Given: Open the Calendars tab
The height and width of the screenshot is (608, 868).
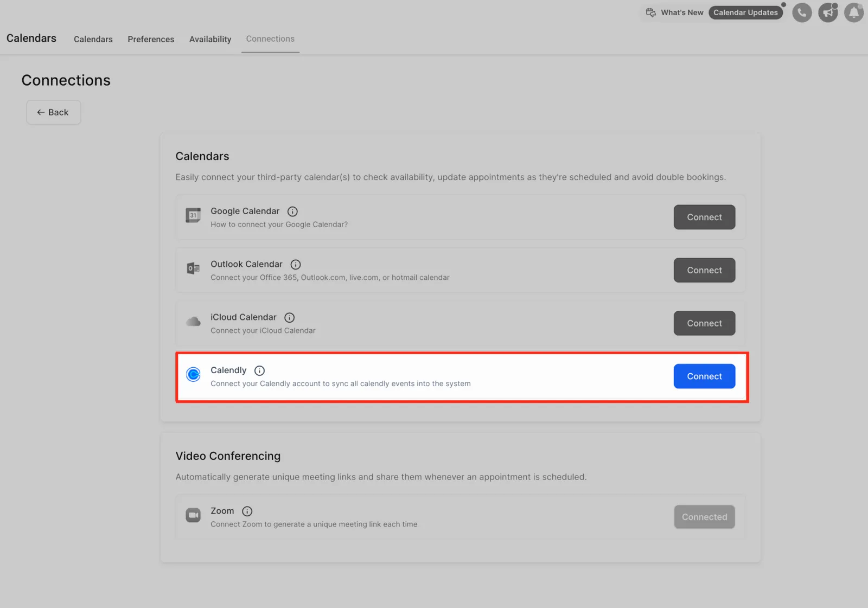Looking at the screenshot, I should (93, 39).
